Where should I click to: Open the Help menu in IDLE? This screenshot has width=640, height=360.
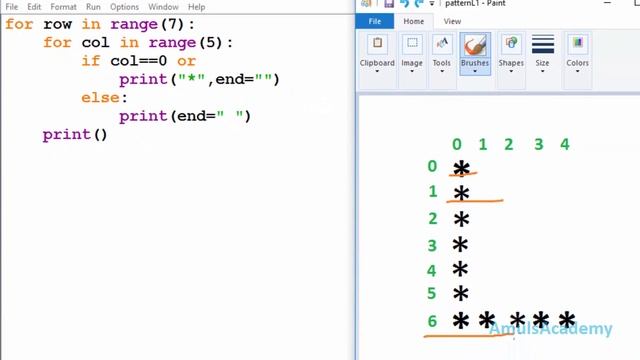196,7
